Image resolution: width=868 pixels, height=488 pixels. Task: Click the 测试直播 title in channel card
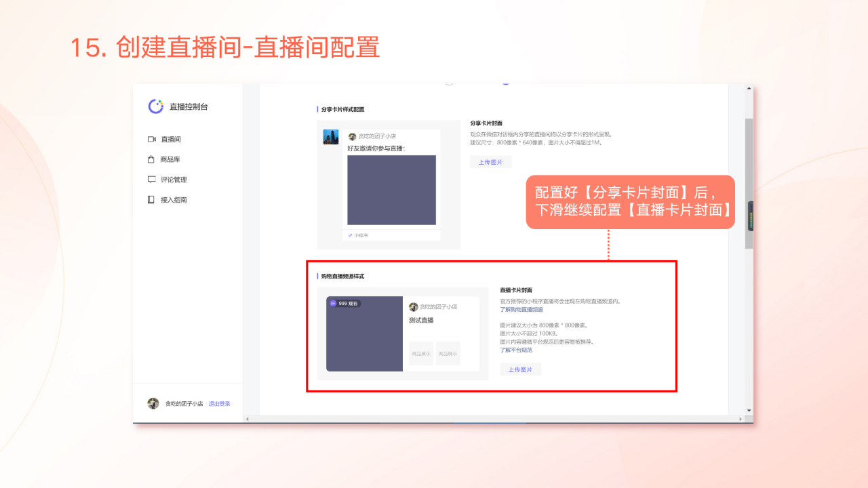tap(421, 320)
